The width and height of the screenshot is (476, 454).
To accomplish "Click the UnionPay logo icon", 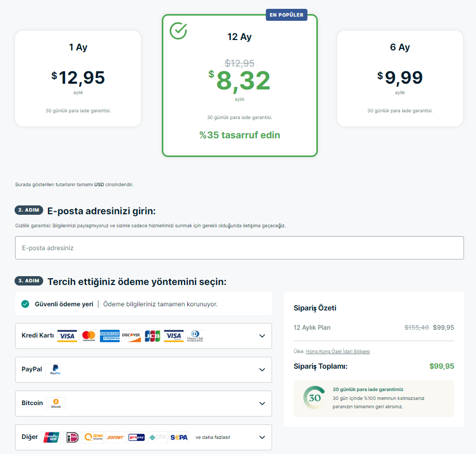I will [51, 437].
